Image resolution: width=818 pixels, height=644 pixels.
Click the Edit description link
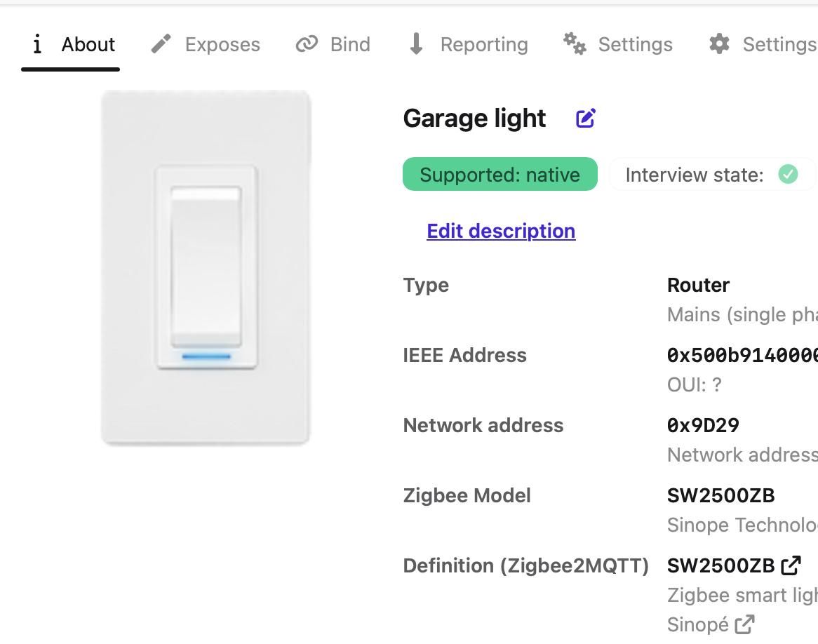click(501, 231)
